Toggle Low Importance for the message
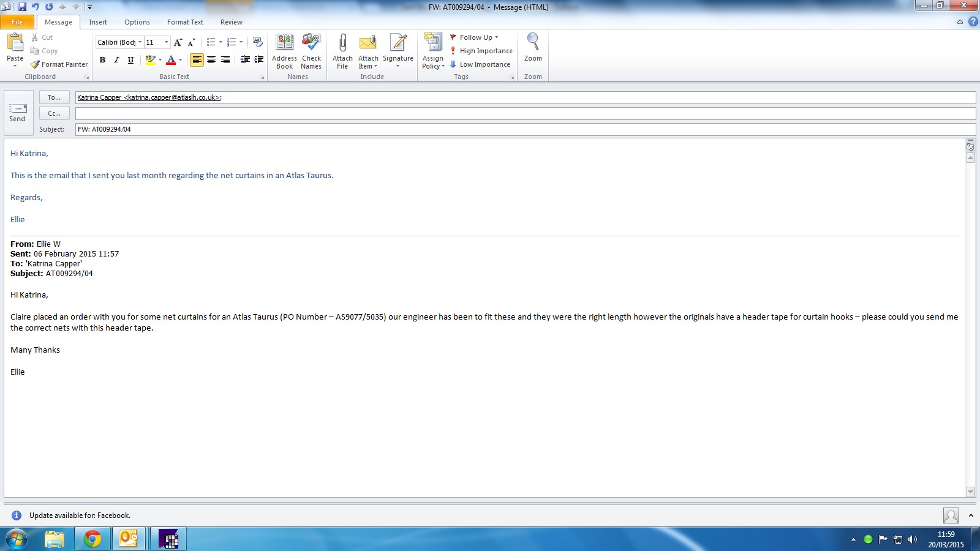This screenshot has height=551, width=980. coord(480,64)
